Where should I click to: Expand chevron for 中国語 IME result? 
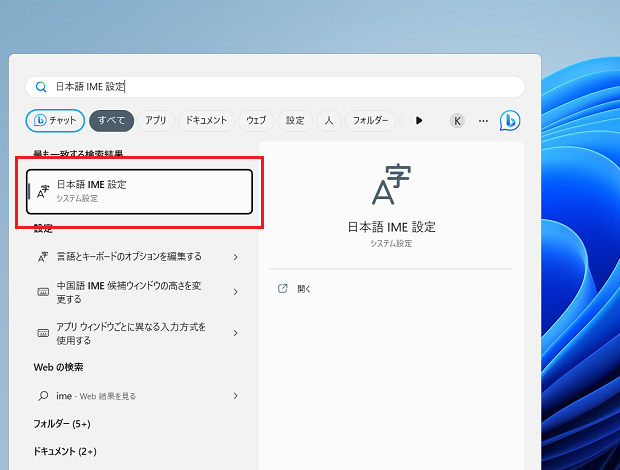point(235,292)
